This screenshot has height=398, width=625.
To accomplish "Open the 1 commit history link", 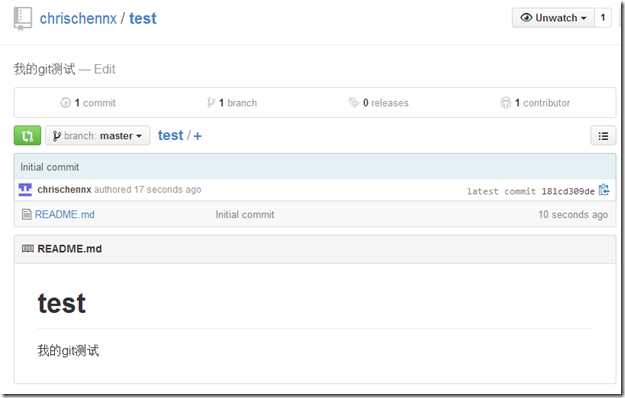I will [88, 103].
